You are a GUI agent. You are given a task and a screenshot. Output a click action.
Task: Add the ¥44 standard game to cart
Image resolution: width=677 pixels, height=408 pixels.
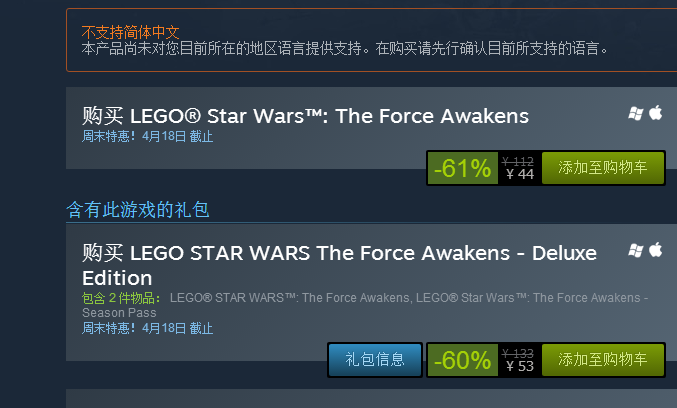click(602, 169)
